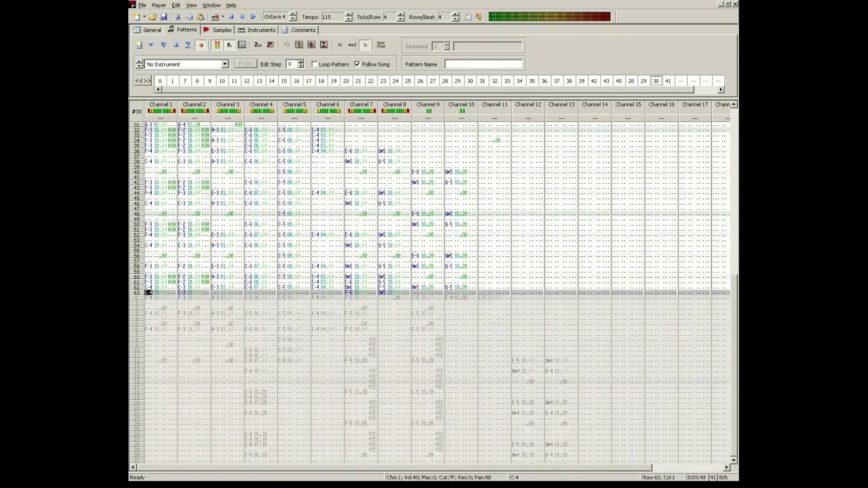Paste clipboard with the Paste icon
The image size is (868, 488).
coord(200,17)
